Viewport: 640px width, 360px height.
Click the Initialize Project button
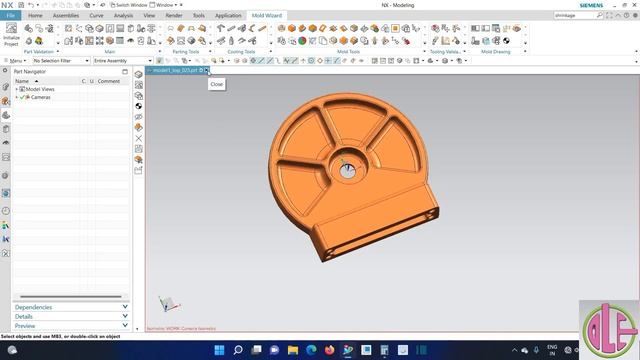pos(11,35)
